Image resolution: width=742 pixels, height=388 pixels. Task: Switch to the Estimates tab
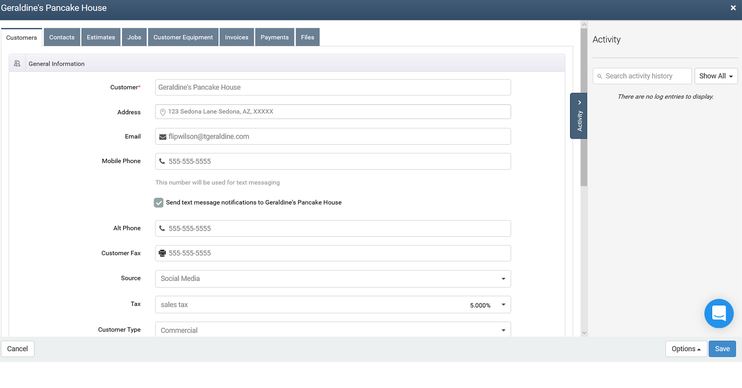(101, 37)
